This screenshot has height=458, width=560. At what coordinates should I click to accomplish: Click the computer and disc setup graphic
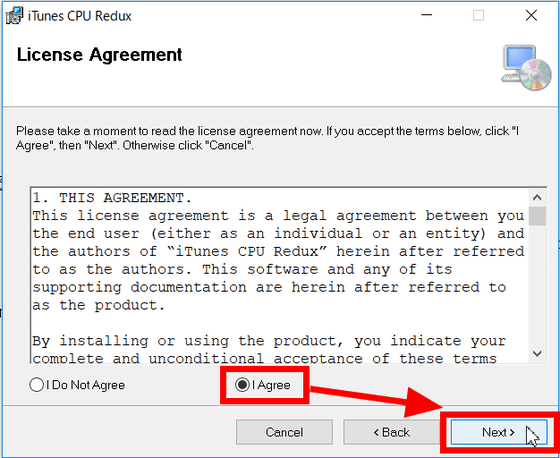point(526,68)
